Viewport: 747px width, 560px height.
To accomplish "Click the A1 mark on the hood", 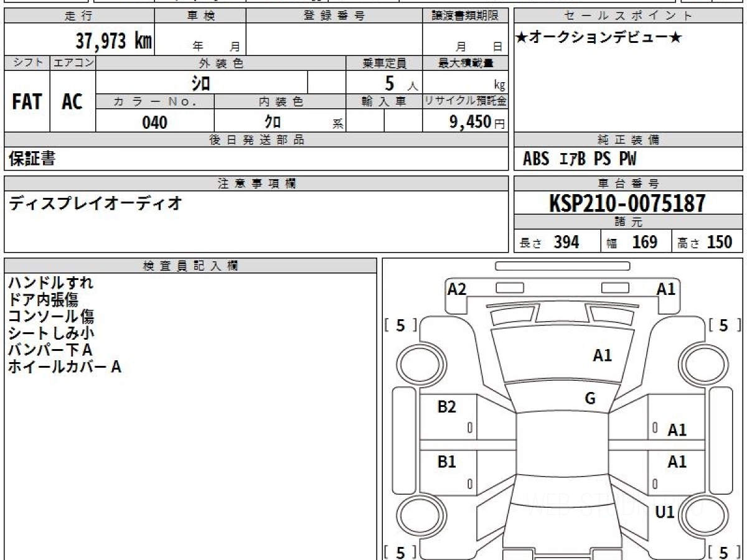I will coord(602,355).
